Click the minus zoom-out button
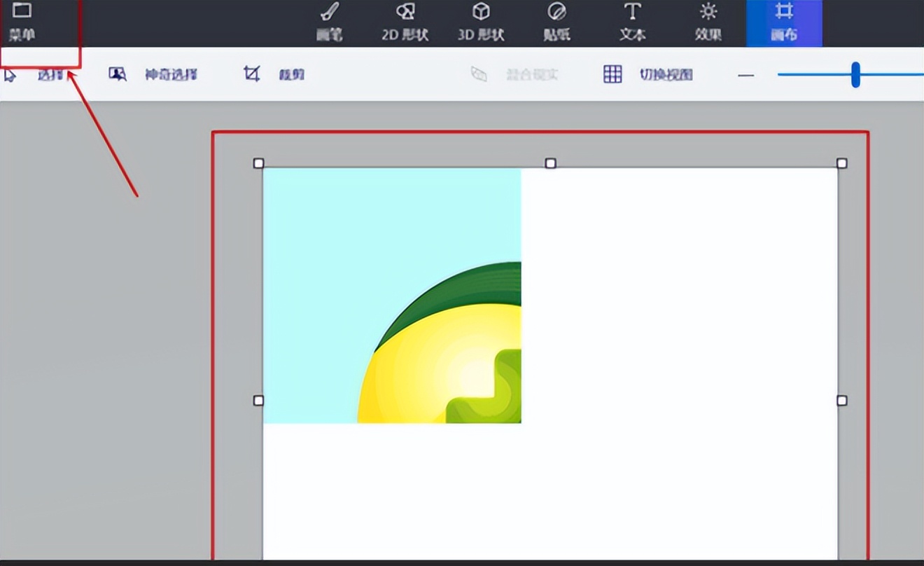Screen dimensions: 924x566 [746, 75]
